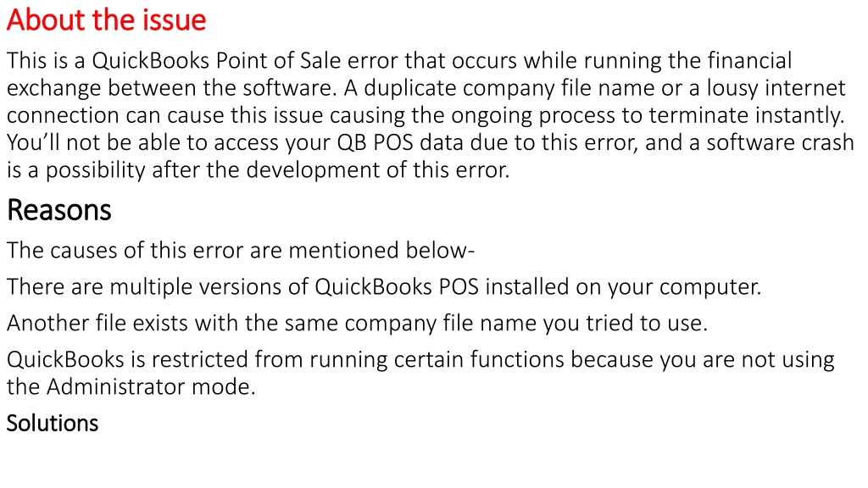This screenshot has width=868, height=488.
Task: Click the red 'About the issue' heading
Action: pyautogui.click(x=106, y=20)
